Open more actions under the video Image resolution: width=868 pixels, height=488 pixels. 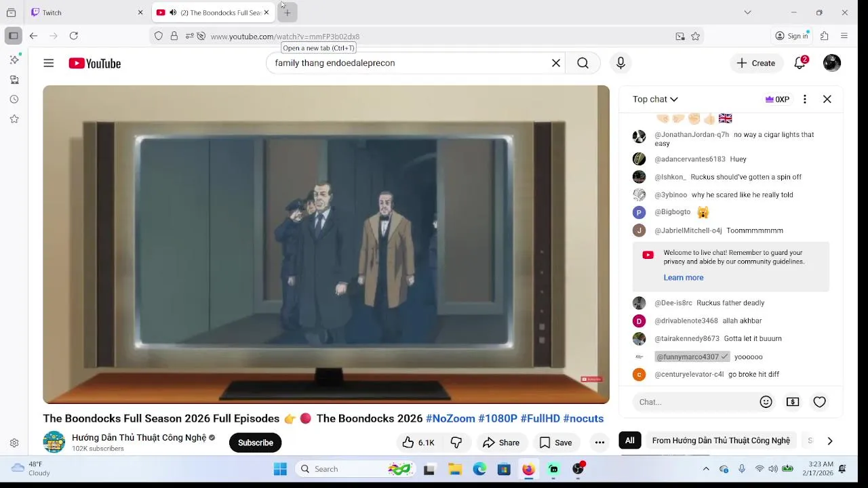pos(599,443)
